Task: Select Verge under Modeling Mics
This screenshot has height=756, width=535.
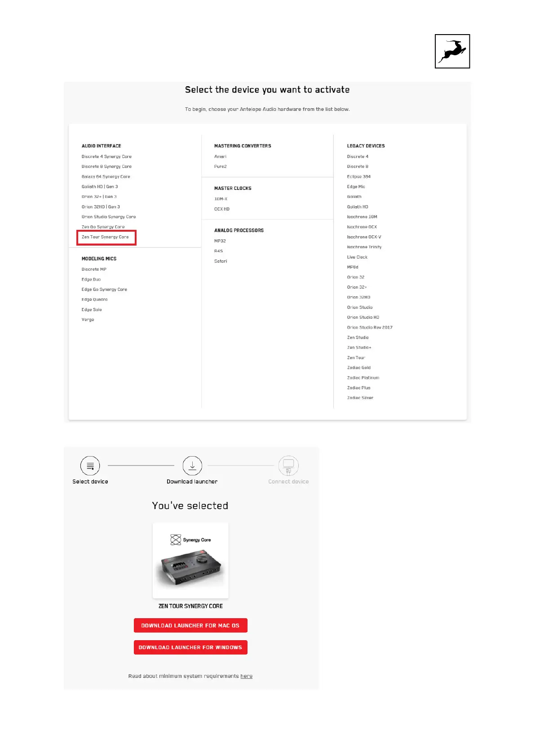Action: pos(88,320)
